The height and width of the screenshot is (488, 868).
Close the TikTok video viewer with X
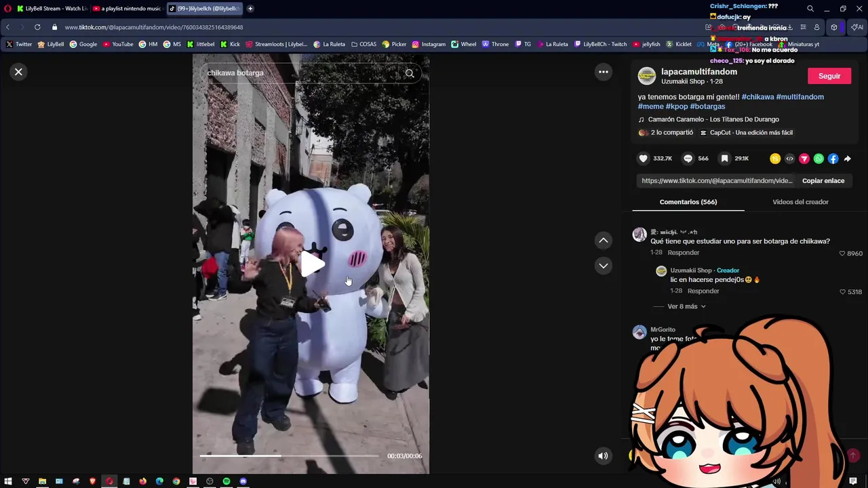pyautogui.click(x=19, y=72)
